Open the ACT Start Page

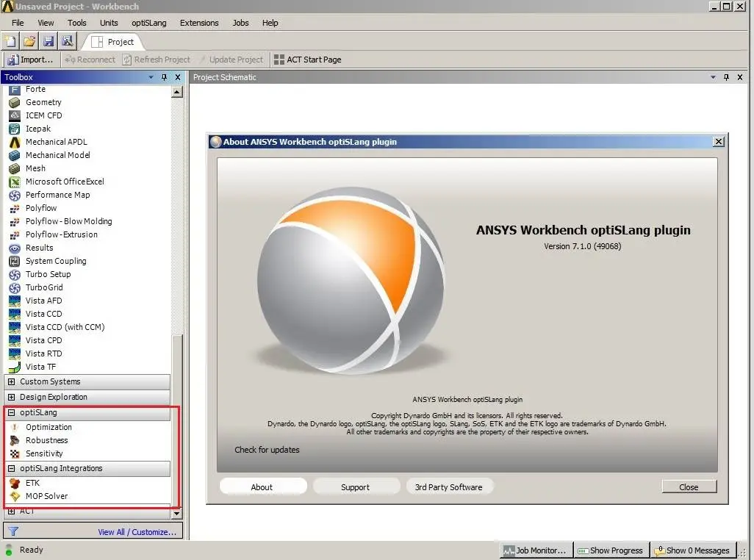coord(308,60)
